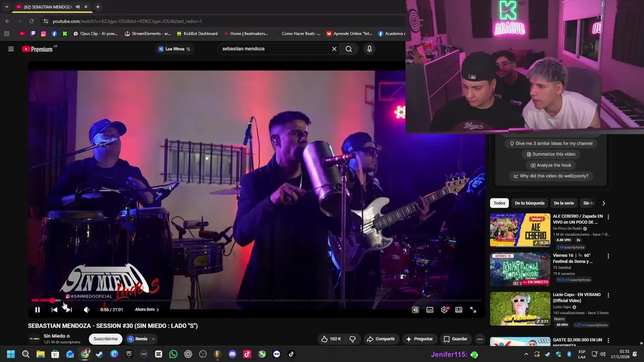Open the Lucio Capu EN VERANO thumbnail
Image resolution: width=644 pixels, height=362 pixels.
[520, 309]
